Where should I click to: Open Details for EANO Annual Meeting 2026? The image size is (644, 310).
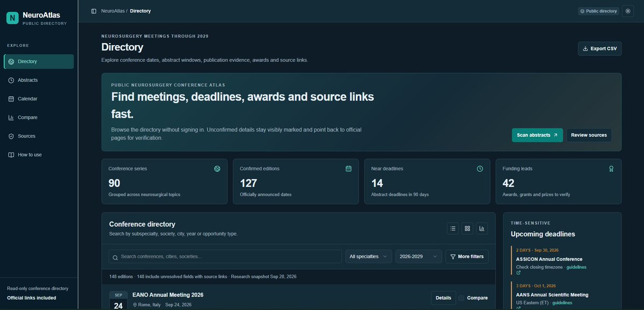click(443, 298)
